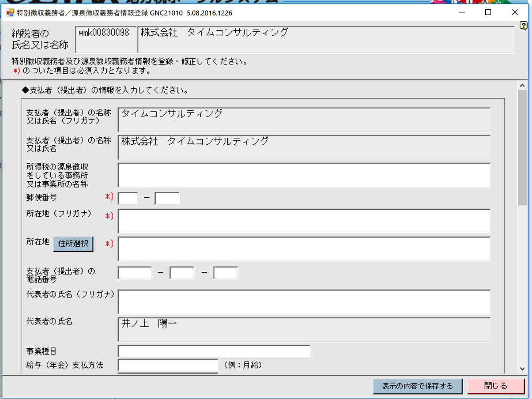
Task: Click the 納税者の氏名又は名称 label
Action: [40, 39]
